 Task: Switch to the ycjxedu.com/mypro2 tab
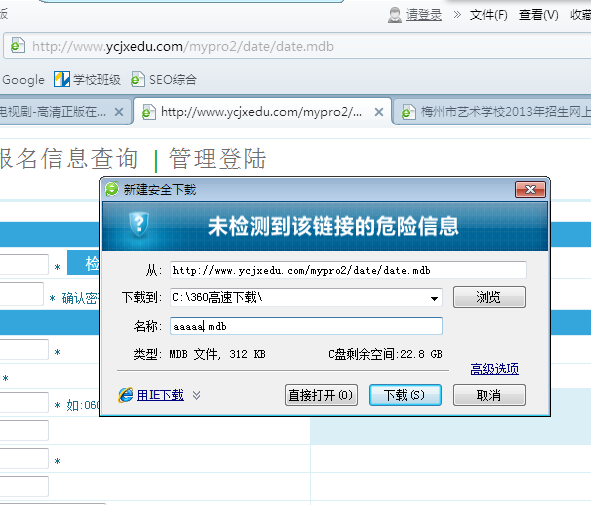coord(261,112)
